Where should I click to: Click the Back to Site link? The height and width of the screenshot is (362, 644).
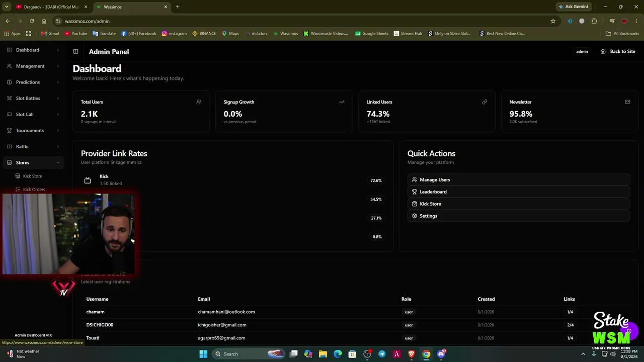coord(618,51)
